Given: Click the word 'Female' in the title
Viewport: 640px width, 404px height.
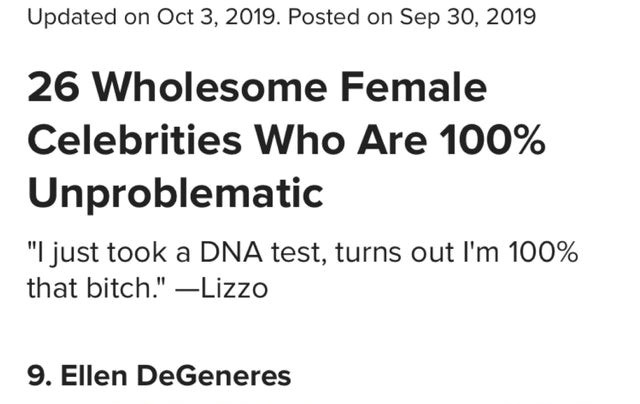Looking at the screenshot, I should [x=413, y=87].
